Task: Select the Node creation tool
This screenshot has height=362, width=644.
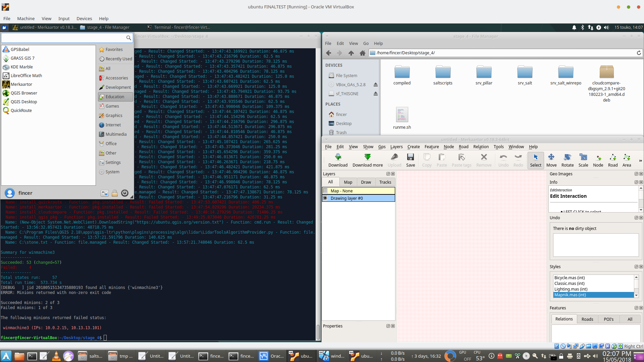Action: [x=598, y=160]
